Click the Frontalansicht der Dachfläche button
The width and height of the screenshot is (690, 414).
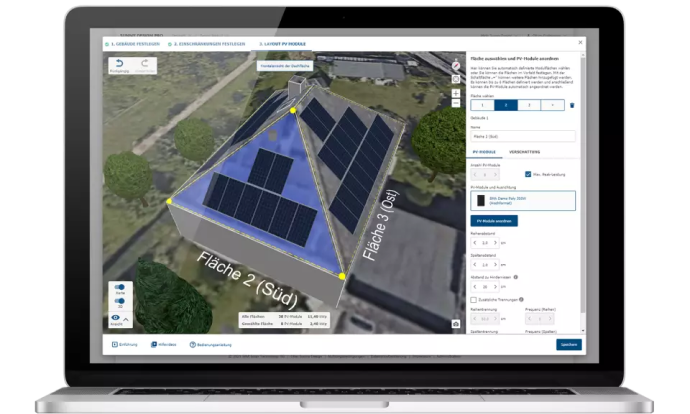click(x=285, y=66)
